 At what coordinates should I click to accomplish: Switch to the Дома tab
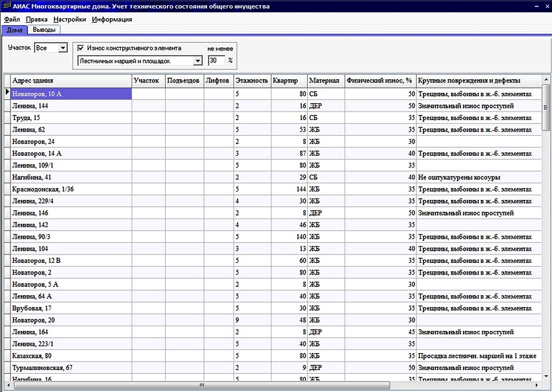14,30
